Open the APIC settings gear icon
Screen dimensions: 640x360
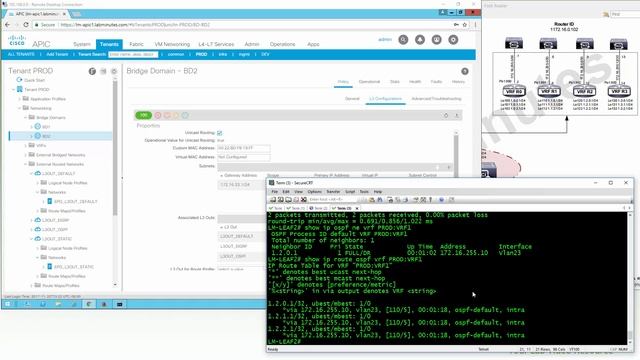pos(453,40)
